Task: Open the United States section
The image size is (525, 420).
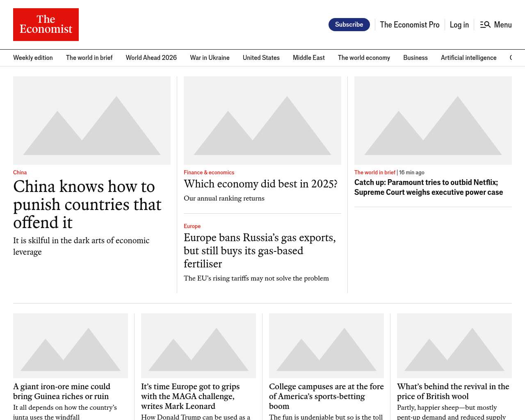Action: (261, 58)
